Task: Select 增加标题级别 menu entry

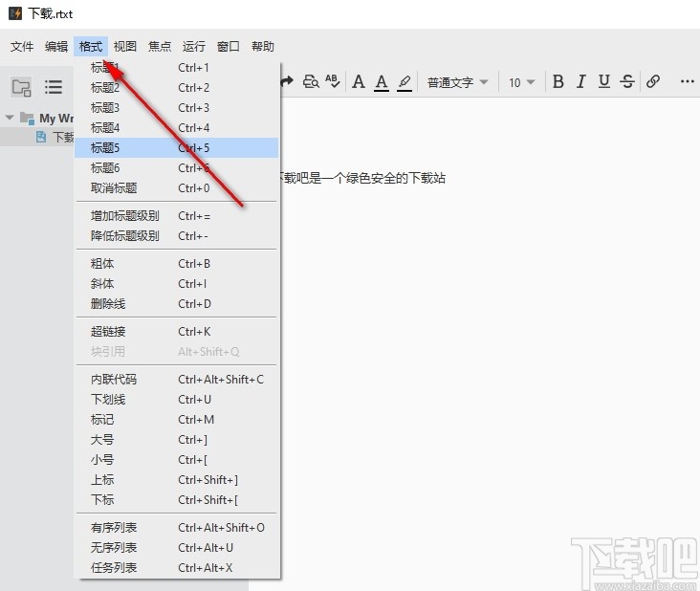Action: [x=177, y=215]
